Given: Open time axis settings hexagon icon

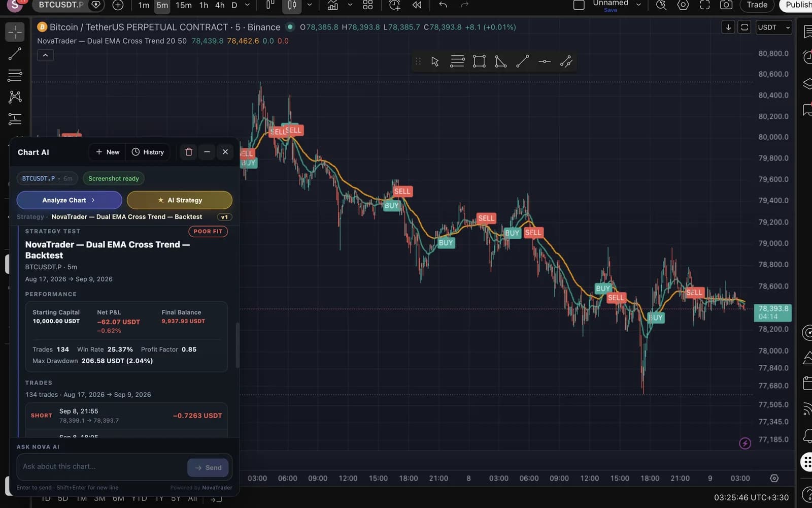Looking at the screenshot, I should click(x=774, y=478).
